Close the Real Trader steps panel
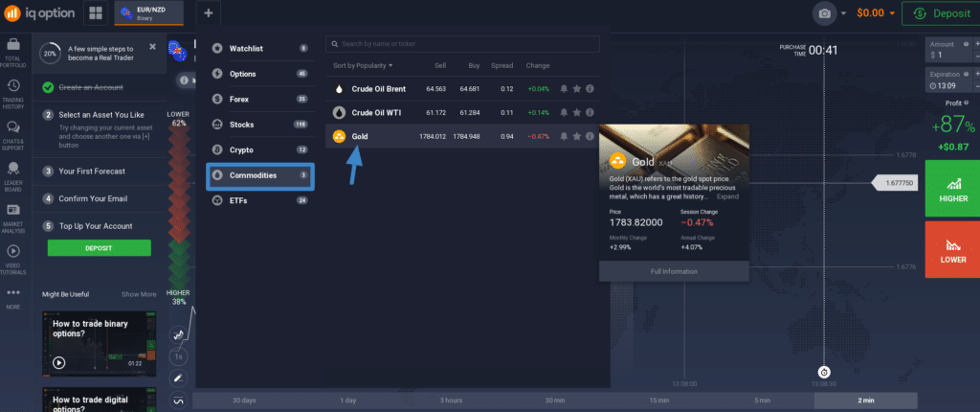The height and width of the screenshot is (412, 980). pyautogui.click(x=152, y=46)
